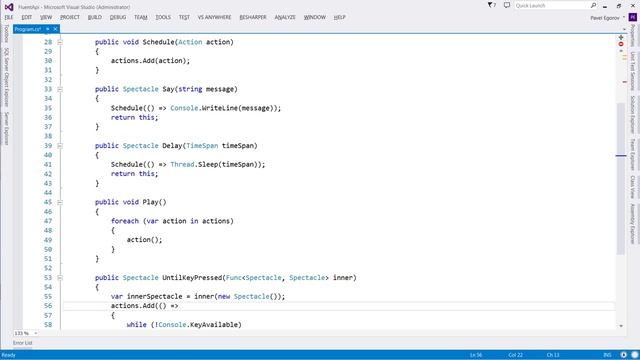The width and height of the screenshot is (640, 360).
Task: Click the Ln 56 status bar entry
Action: click(476, 355)
